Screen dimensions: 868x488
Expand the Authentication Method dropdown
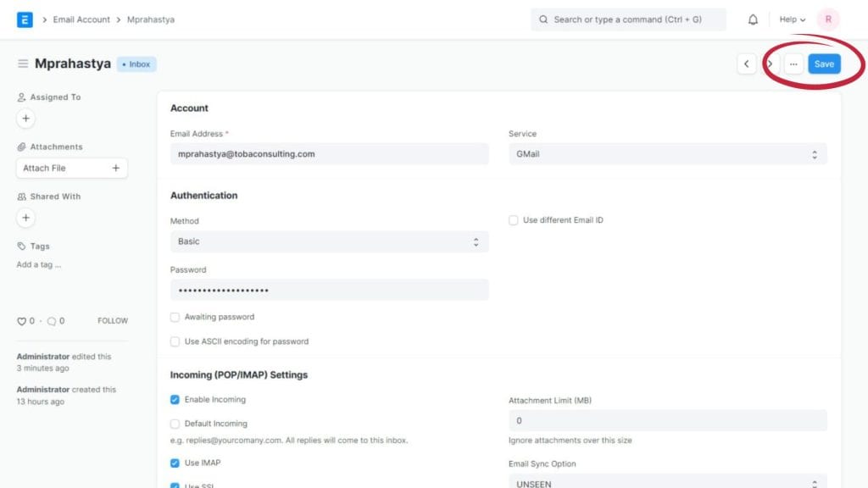pyautogui.click(x=329, y=241)
